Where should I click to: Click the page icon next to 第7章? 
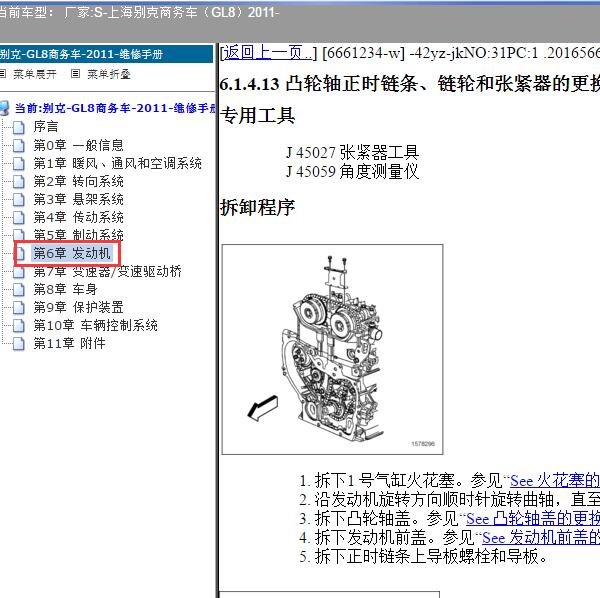coord(18,272)
